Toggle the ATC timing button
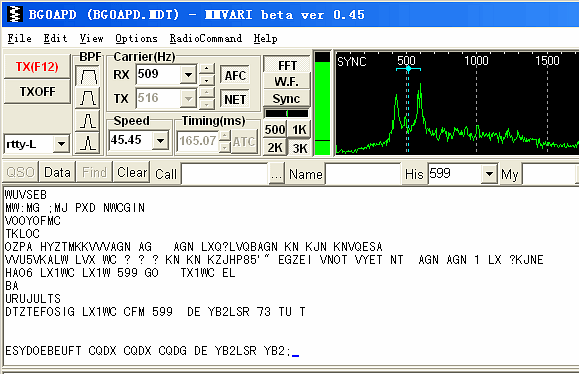 click(x=244, y=141)
